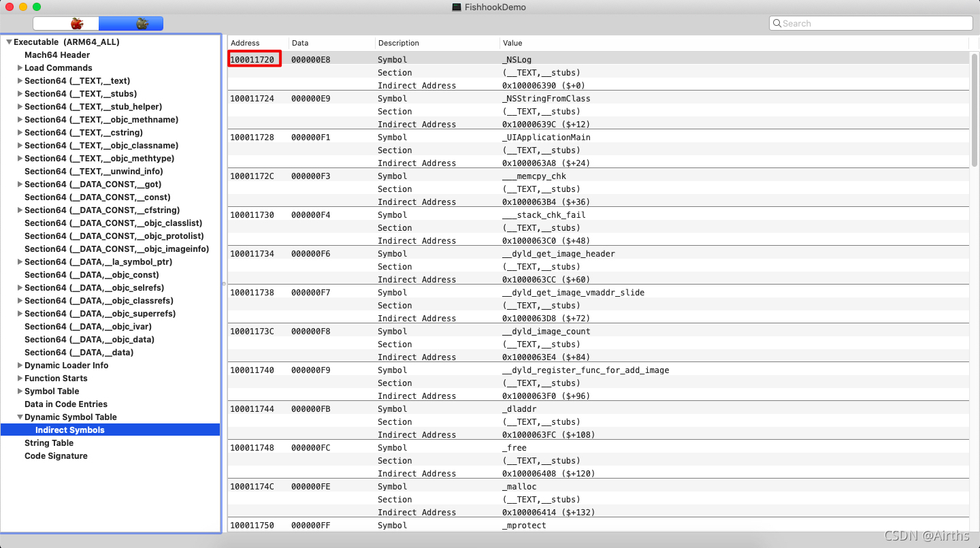This screenshot has height=548, width=980.
Task: Click the _mprotect symbol value
Action: (x=524, y=526)
